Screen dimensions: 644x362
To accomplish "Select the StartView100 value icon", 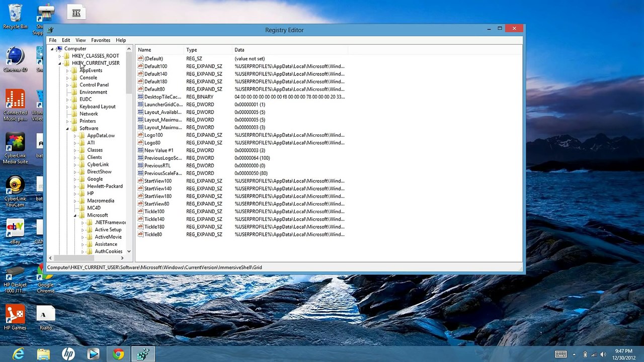I will pyautogui.click(x=140, y=181).
